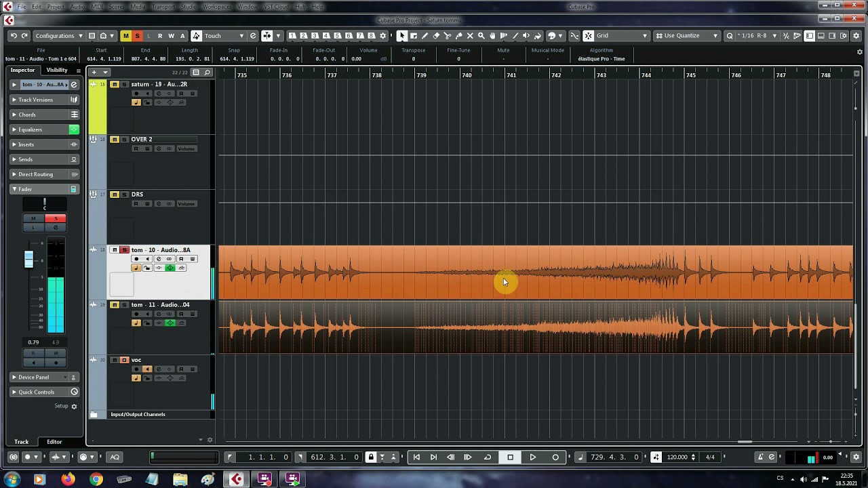Viewport: 868px width, 488px height.
Task: Open the Audio menu
Action: pos(77,7)
